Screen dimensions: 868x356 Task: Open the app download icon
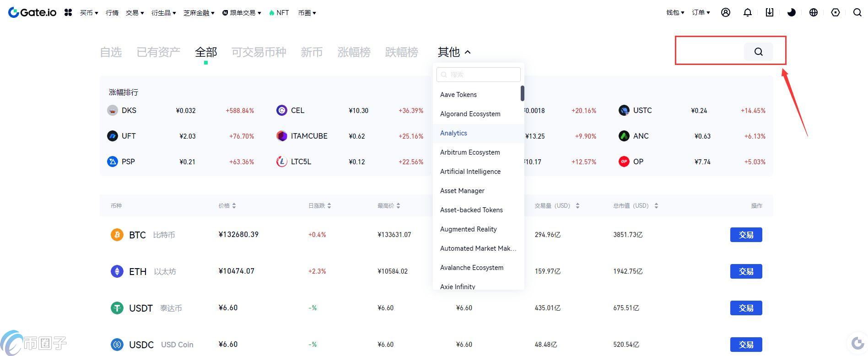click(x=770, y=12)
